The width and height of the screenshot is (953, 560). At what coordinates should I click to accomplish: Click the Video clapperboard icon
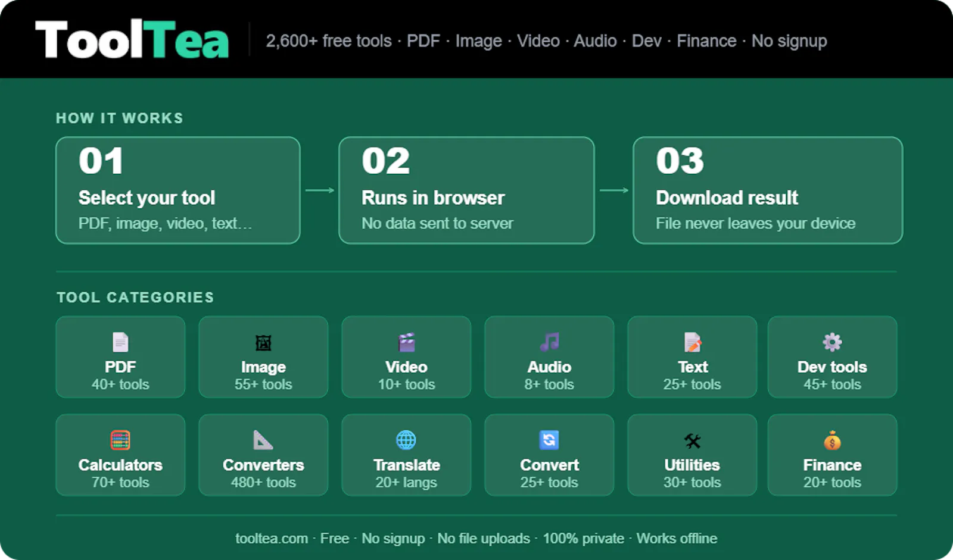coord(406,342)
